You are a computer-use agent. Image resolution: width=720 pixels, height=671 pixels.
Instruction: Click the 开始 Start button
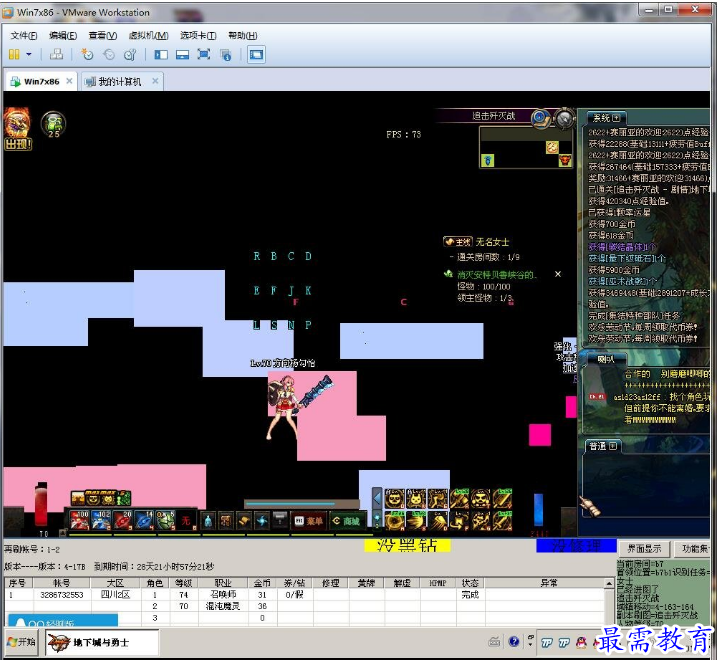(x=21, y=642)
